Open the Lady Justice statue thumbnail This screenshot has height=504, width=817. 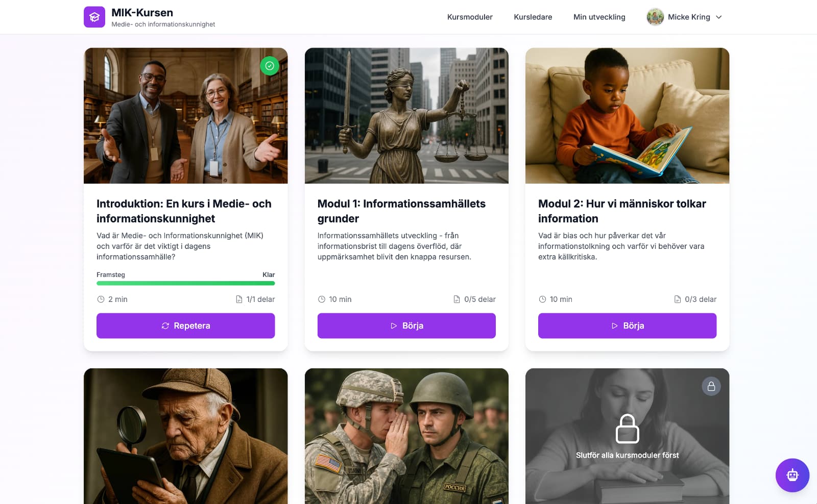pyautogui.click(x=406, y=116)
